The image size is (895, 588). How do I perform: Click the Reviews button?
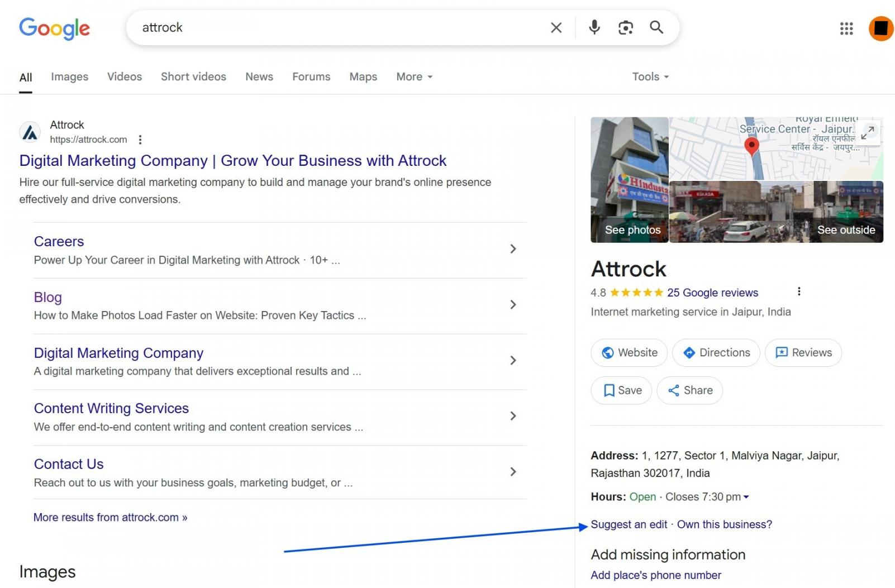[803, 353]
